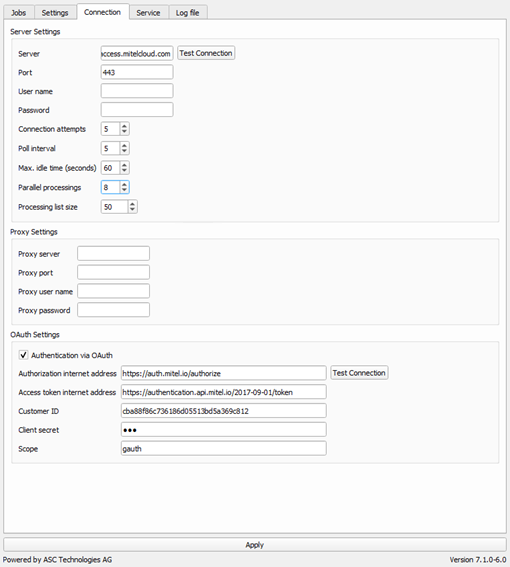Apply the connection settings
This screenshot has width=510, height=567.
click(255, 545)
